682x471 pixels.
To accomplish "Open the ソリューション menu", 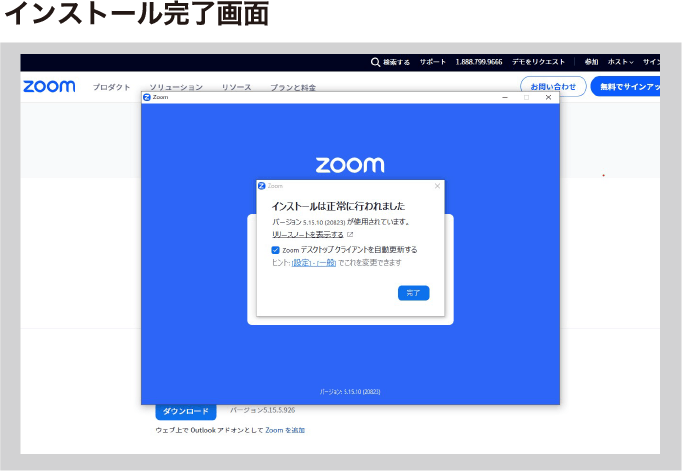I will (176, 88).
